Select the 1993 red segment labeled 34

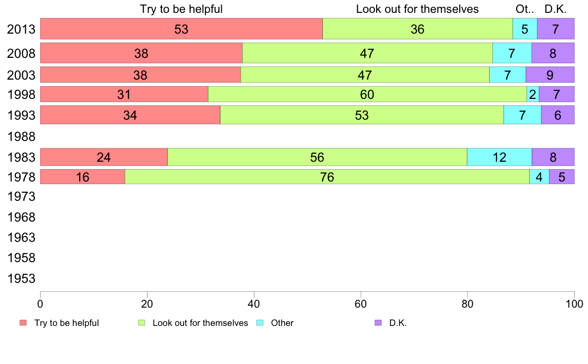pos(130,115)
